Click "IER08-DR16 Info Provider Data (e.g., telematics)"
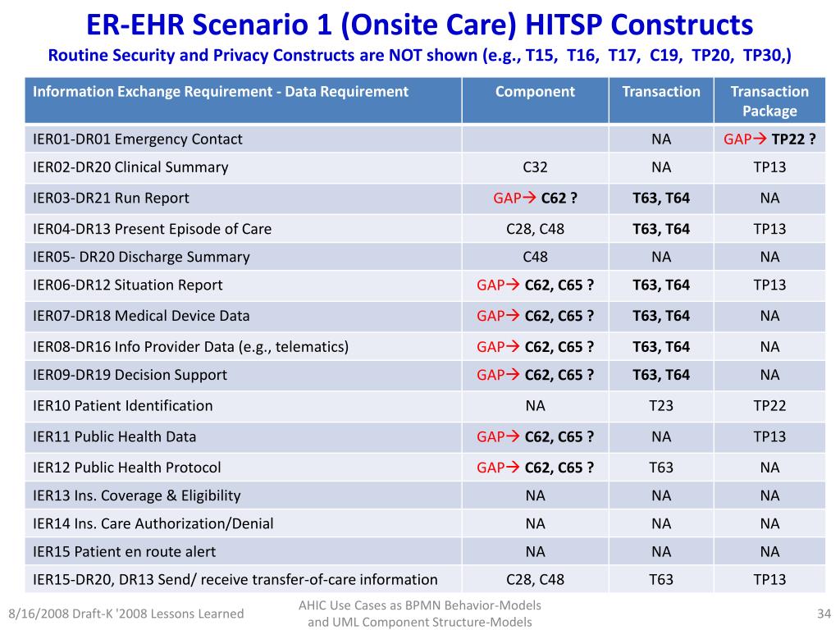840x630 pixels. point(190,347)
